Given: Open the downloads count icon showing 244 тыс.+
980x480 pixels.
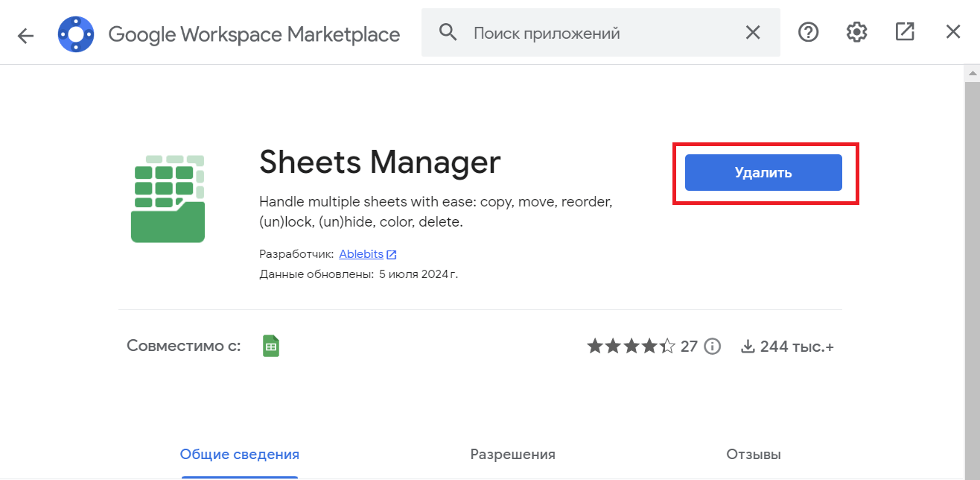Looking at the screenshot, I should coord(747,345).
